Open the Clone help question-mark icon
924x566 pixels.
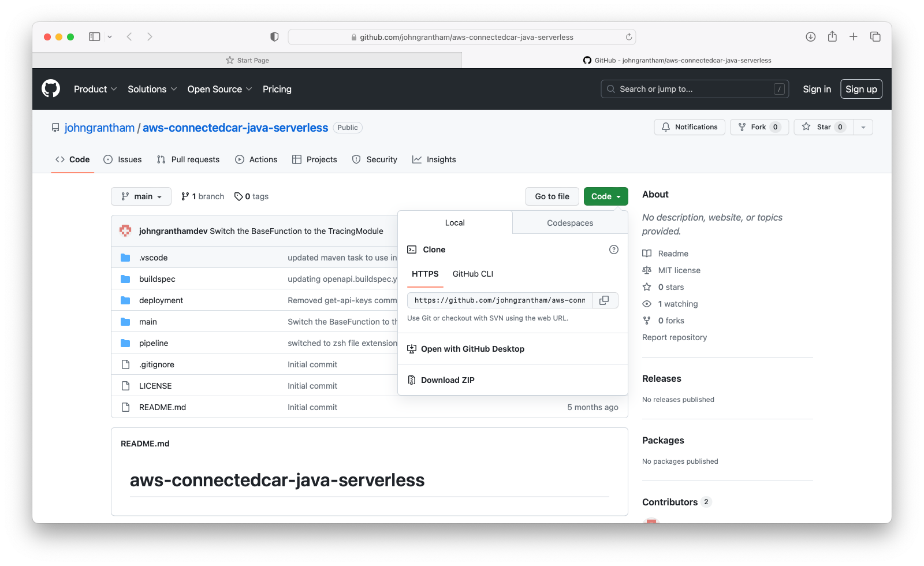click(614, 250)
